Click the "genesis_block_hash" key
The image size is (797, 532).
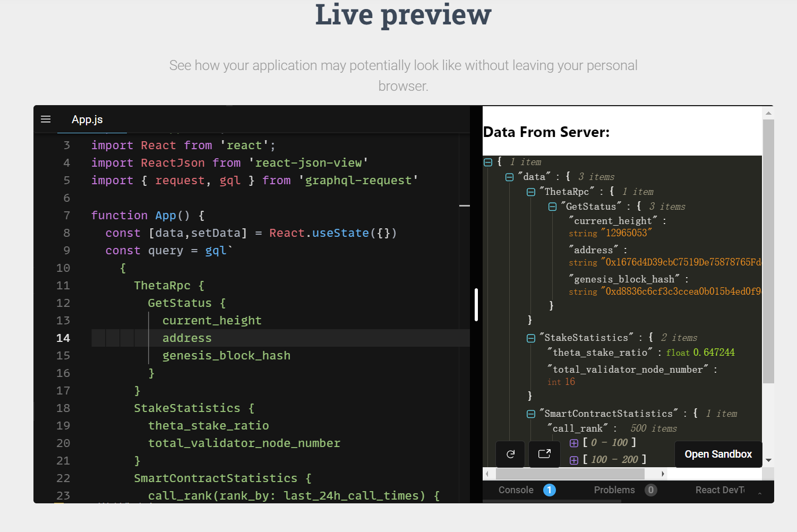click(624, 279)
